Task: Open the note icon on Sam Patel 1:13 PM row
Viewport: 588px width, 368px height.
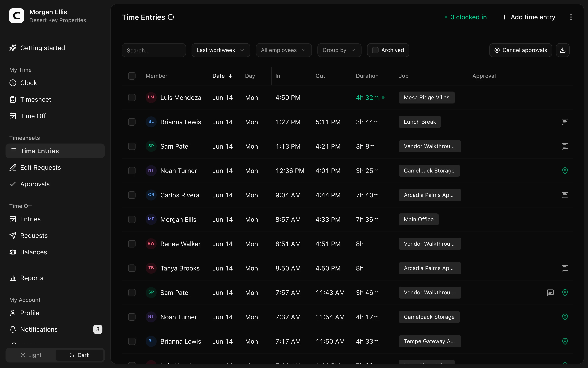Action: pos(565,146)
